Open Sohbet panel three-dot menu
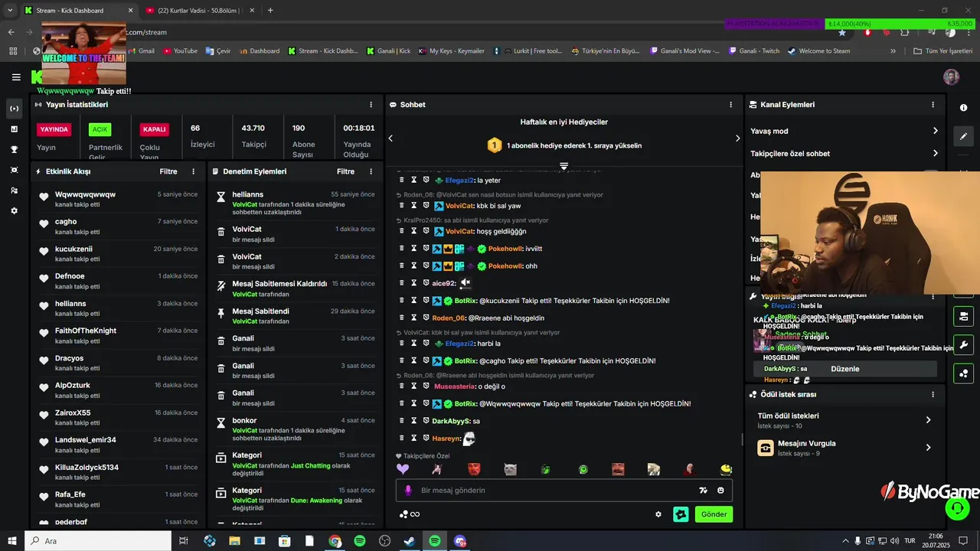 [731, 105]
